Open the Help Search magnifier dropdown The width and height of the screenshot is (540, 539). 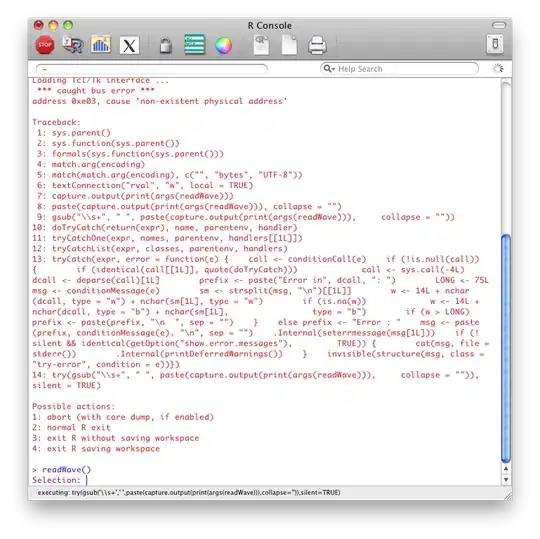coord(329,69)
